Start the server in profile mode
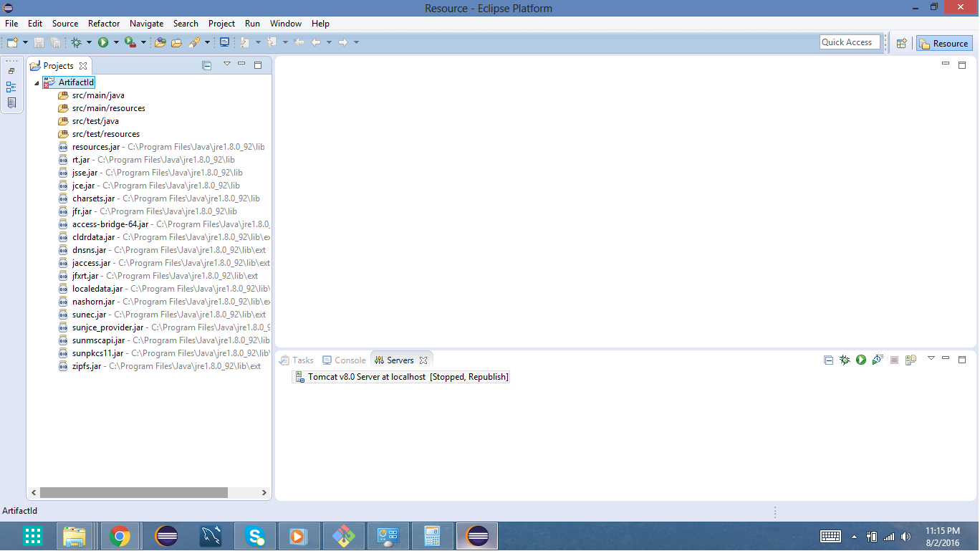Screen dimensions: 980x551 click(878, 360)
